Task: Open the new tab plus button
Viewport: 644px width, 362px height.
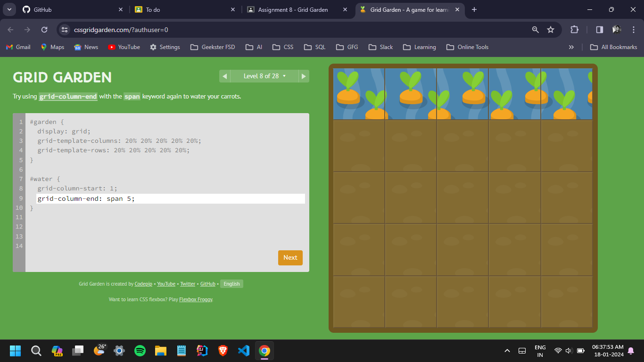Action: click(x=474, y=9)
